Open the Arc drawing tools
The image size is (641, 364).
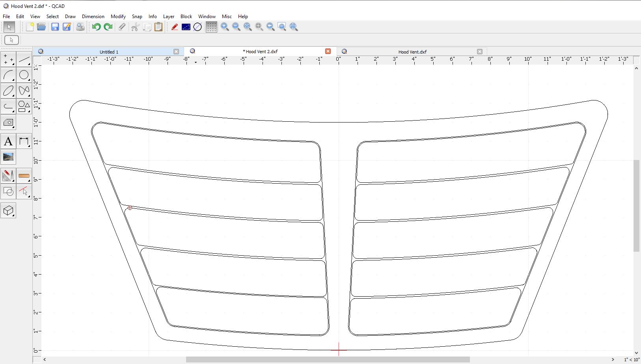[x=8, y=75]
